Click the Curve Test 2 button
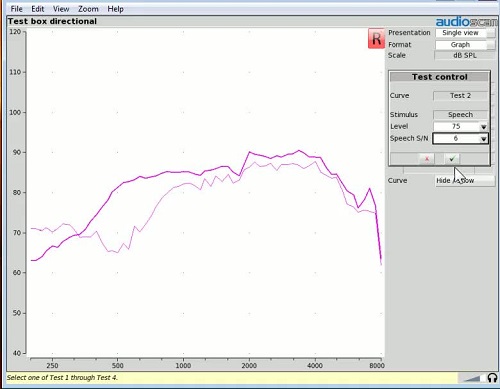This screenshot has width=500, height=389. point(460,96)
